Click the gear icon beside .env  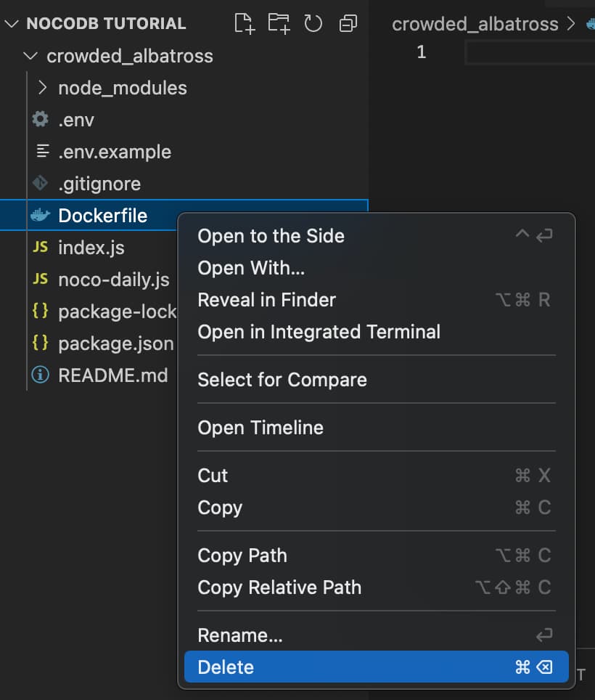(40, 119)
